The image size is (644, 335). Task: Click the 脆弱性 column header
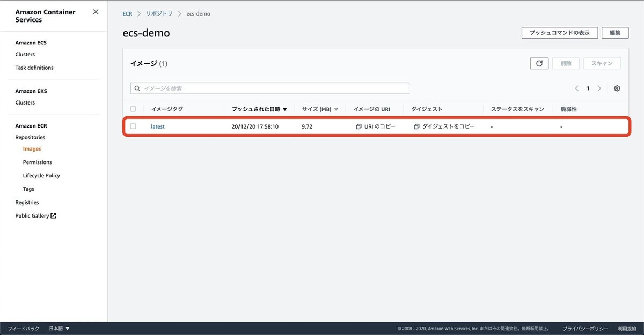pos(569,109)
